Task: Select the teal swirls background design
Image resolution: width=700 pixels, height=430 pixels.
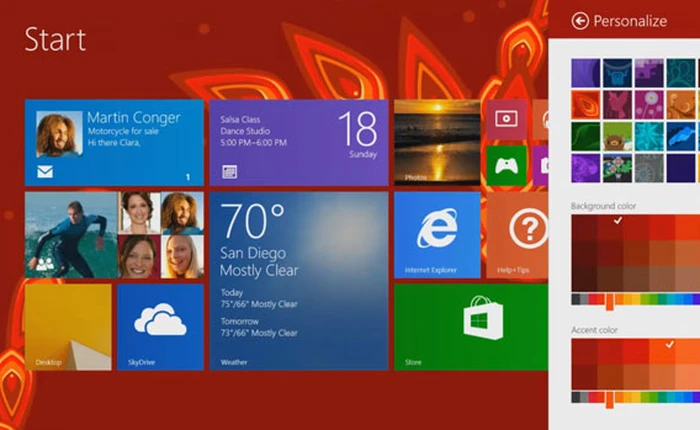Action: (681, 73)
